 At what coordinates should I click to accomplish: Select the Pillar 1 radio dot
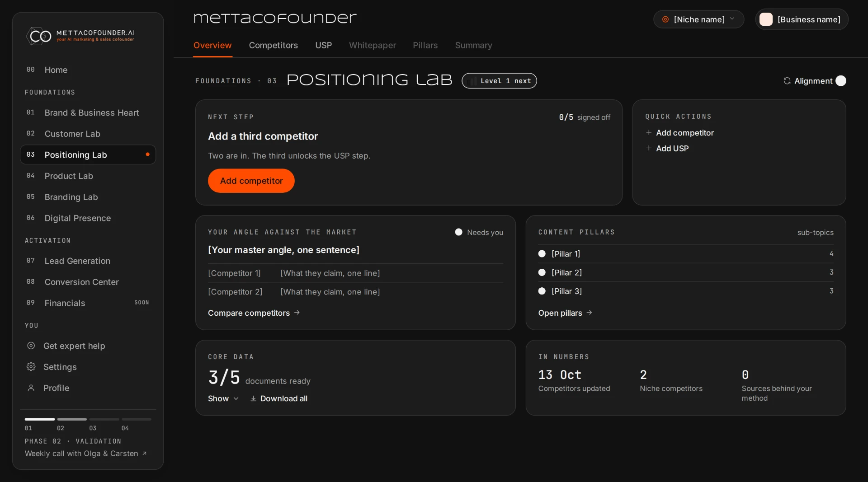click(542, 254)
